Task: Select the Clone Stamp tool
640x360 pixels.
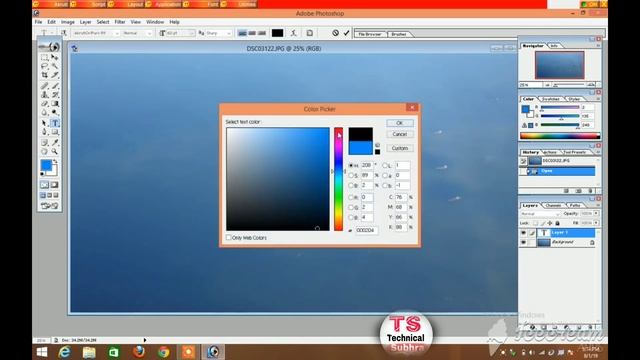Action: [x=44, y=95]
